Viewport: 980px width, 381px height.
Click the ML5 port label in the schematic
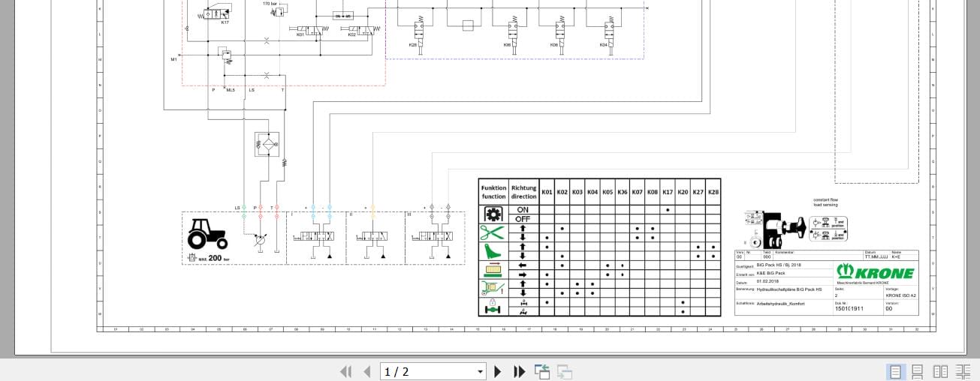click(230, 90)
